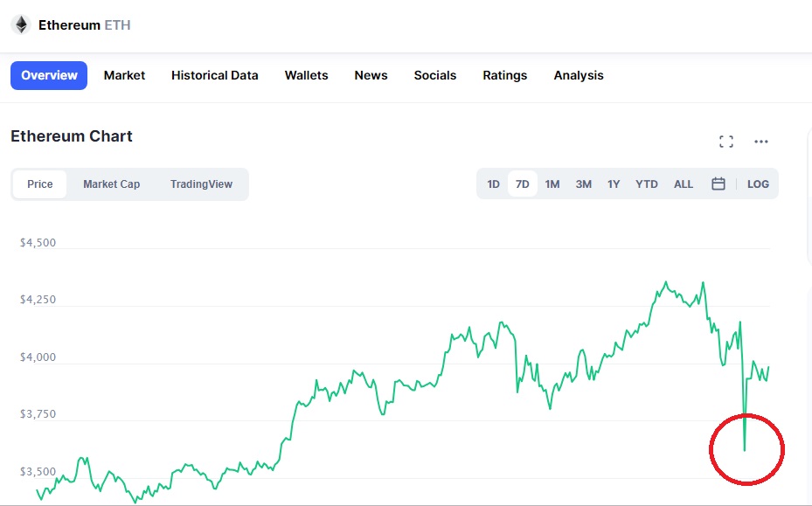The height and width of the screenshot is (506, 812).
Task: Open the calendar date range picker
Action: click(718, 184)
